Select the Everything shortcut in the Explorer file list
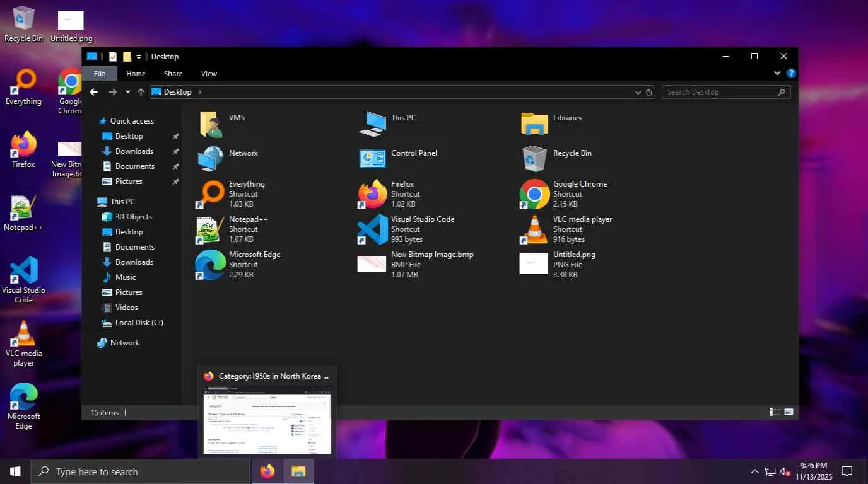The width and height of the screenshot is (868, 484). pyautogui.click(x=231, y=194)
